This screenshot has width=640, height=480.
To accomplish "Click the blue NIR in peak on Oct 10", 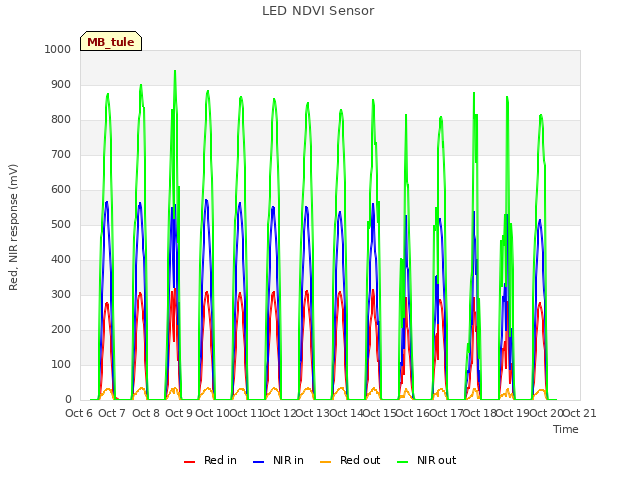I will click(x=207, y=200).
